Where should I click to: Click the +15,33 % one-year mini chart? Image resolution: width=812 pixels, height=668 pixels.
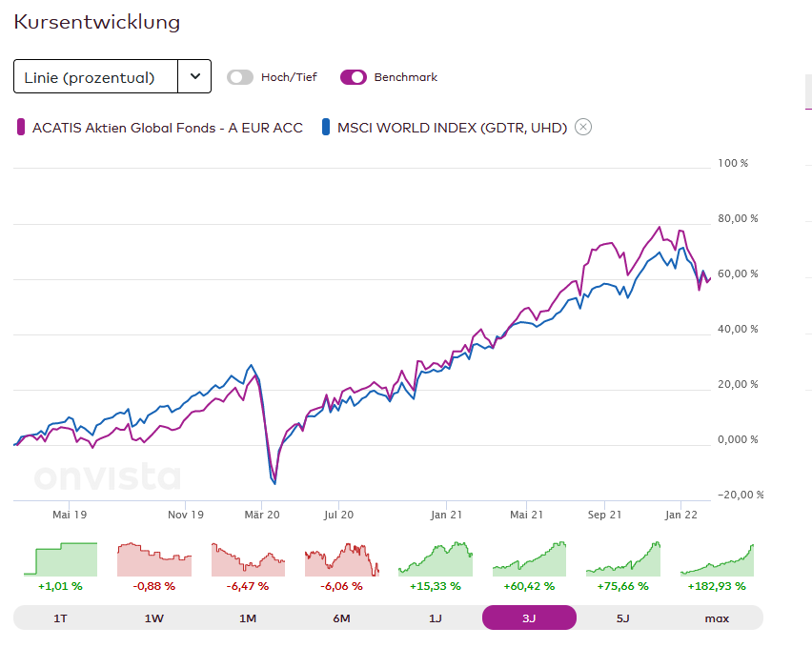pos(435,559)
